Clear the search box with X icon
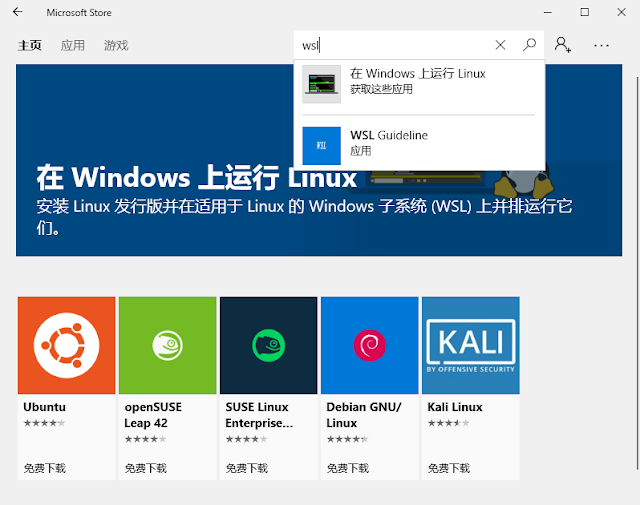Viewport: 640px width, 505px height. pos(500,45)
